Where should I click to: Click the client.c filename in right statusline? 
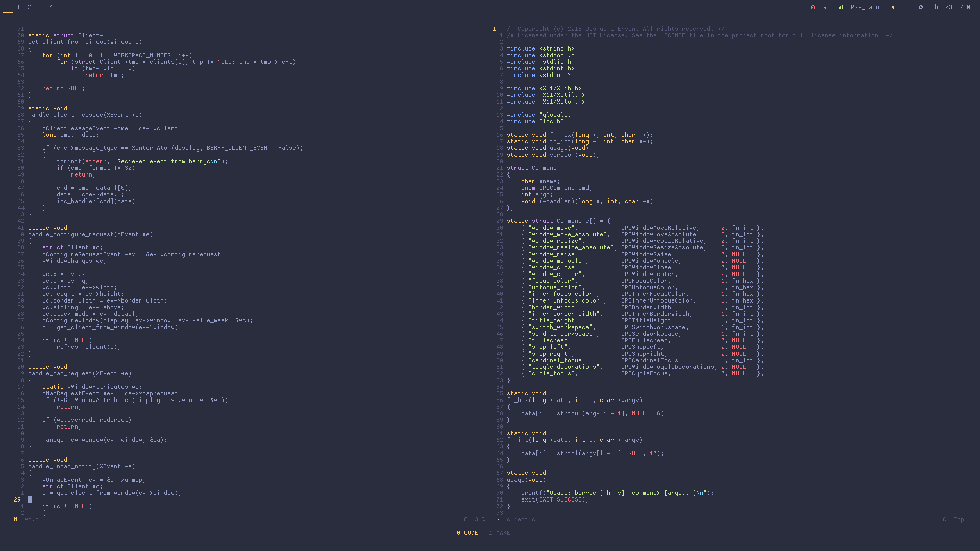pos(521,519)
